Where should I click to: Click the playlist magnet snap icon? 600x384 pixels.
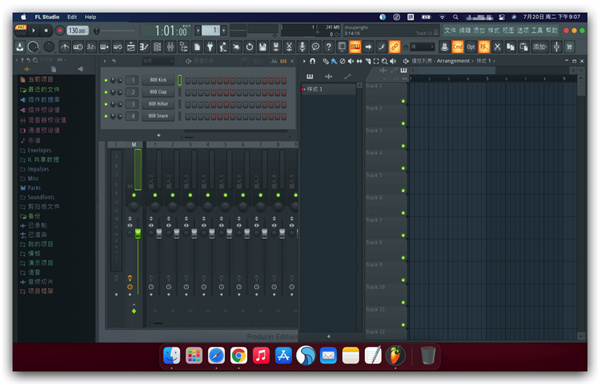coord(313,61)
